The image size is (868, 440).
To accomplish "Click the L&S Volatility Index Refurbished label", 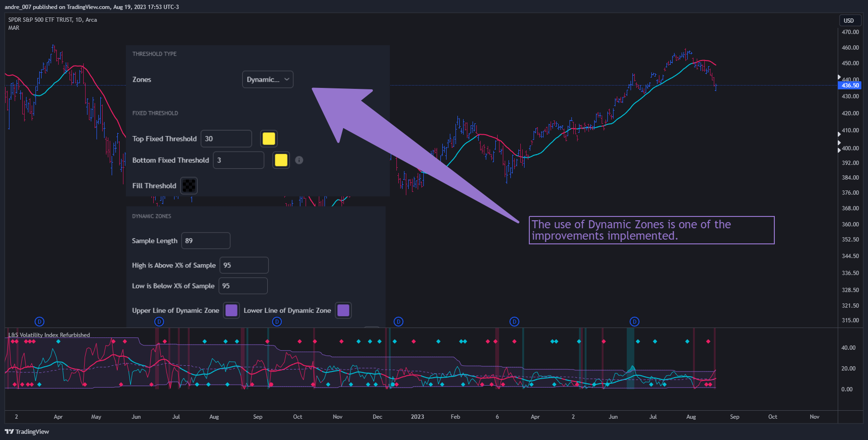I will pos(49,335).
